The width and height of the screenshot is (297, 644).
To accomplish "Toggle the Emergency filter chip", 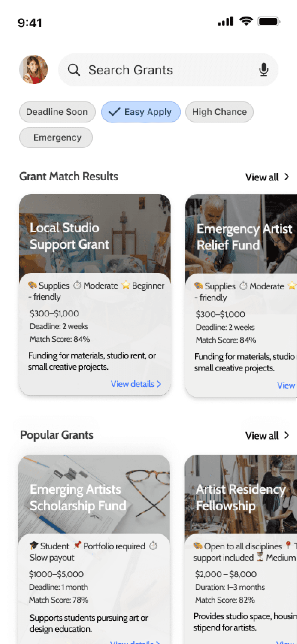I will click(56, 137).
